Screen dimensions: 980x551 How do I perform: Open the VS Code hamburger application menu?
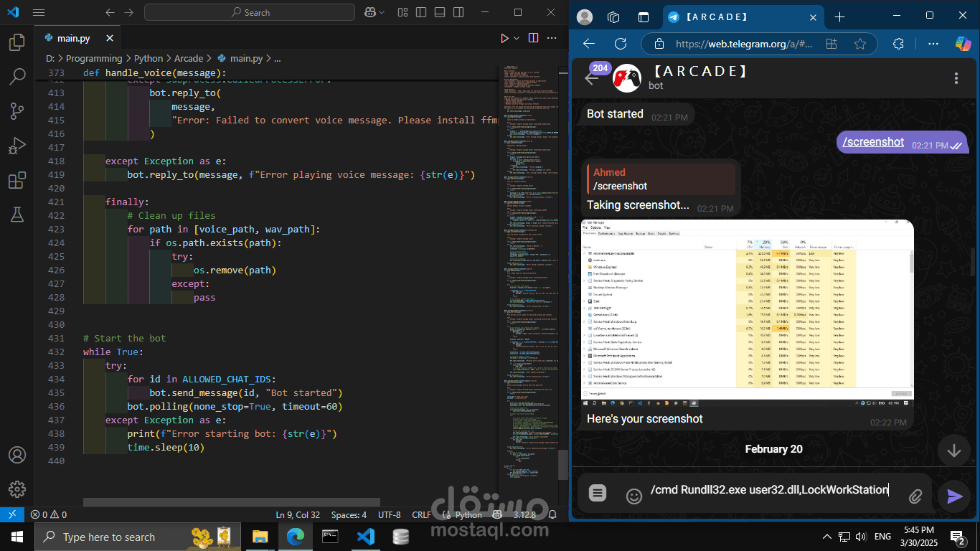pyautogui.click(x=39, y=12)
